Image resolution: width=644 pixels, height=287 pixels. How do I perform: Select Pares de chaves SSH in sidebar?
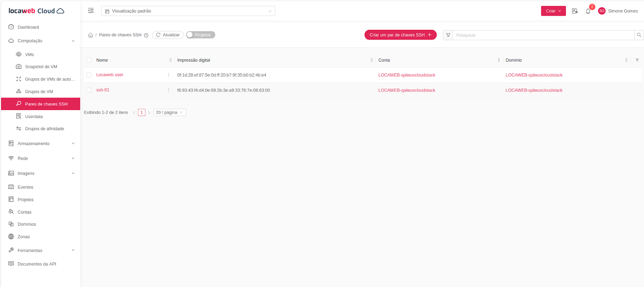coord(41,104)
